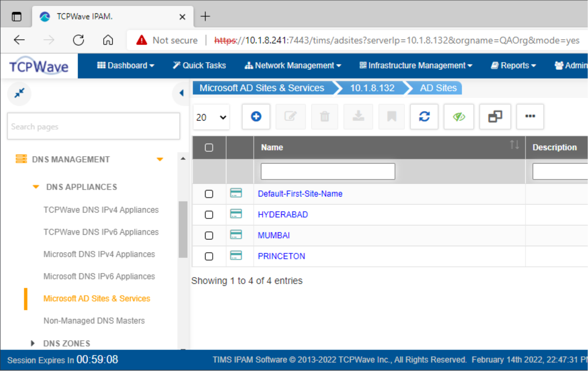Select Microsoft DNS IPv4 Appliances
The image size is (588, 371).
click(99, 254)
